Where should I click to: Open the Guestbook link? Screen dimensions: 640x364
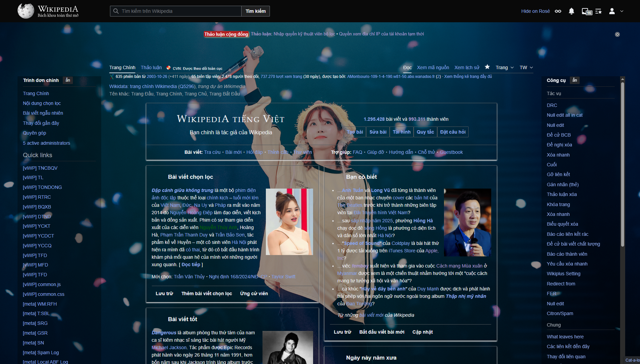(x=451, y=152)
